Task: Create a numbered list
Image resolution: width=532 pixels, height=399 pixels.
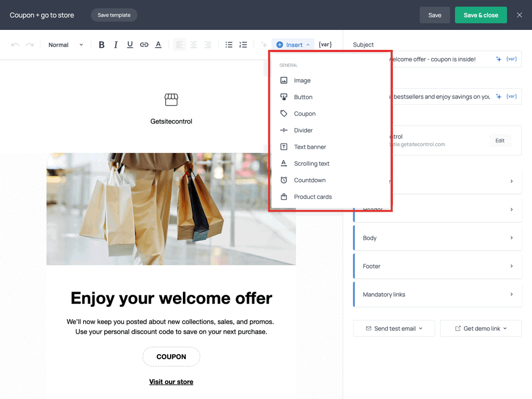Action: (x=243, y=44)
